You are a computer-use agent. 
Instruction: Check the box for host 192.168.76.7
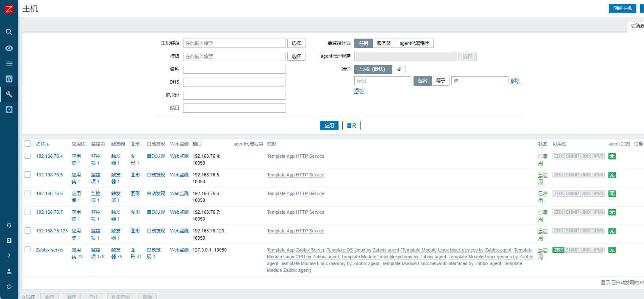pos(28,212)
